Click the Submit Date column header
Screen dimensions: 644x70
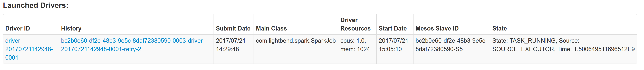point(233,28)
